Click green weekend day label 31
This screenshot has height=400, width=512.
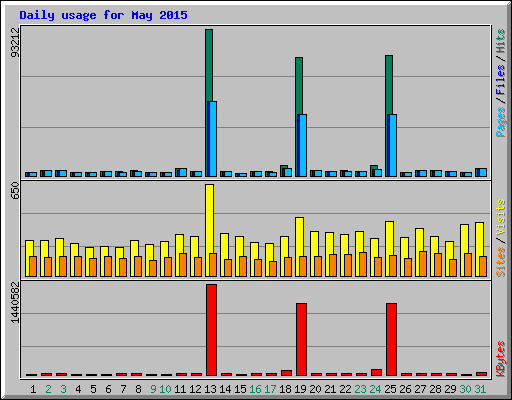click(480, 389)
